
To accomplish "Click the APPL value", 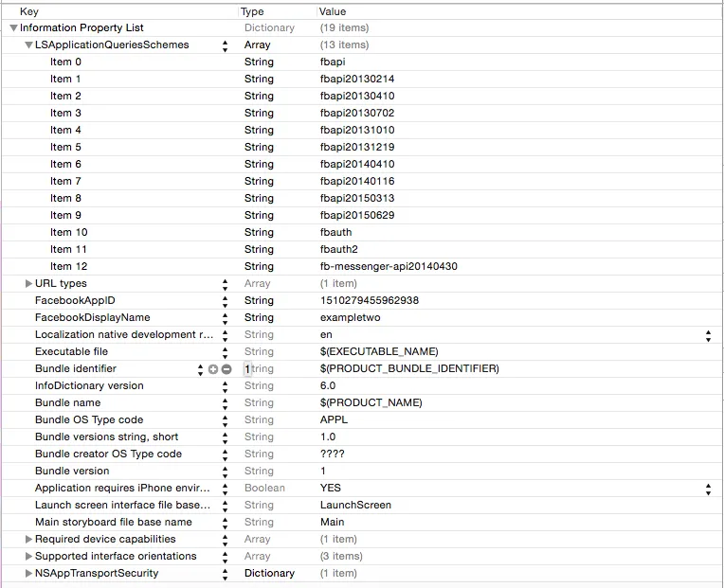I will point(334,420).
